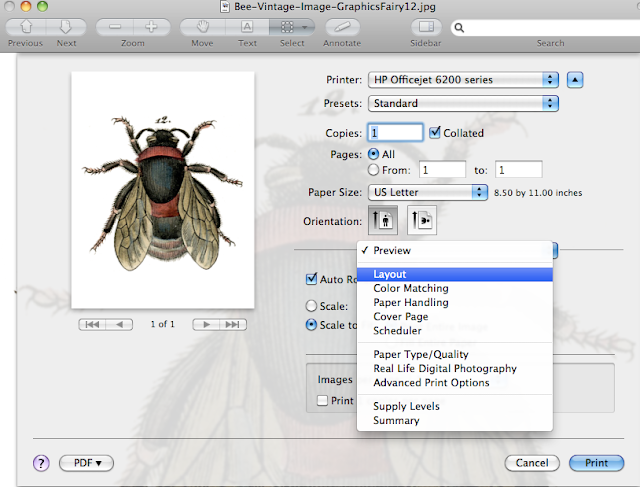
Task: Click the zoom out minus icon
Action: tap(115, 27)
